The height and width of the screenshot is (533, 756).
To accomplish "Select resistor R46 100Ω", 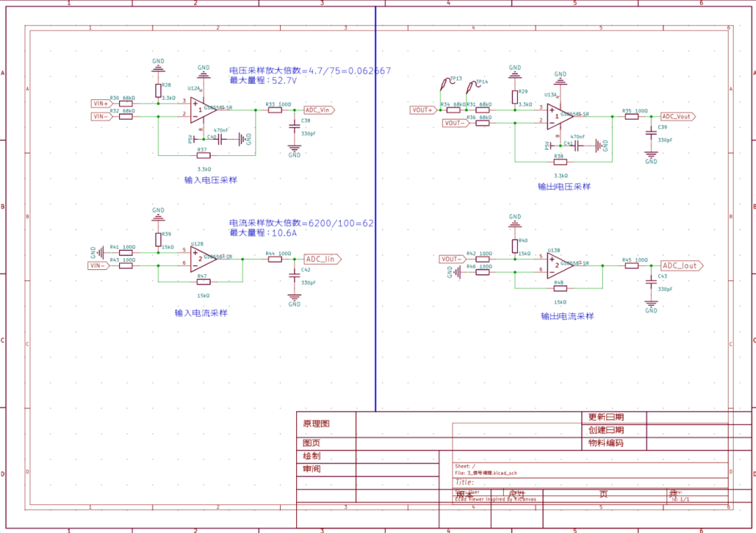I will click(x=482, y=272).
